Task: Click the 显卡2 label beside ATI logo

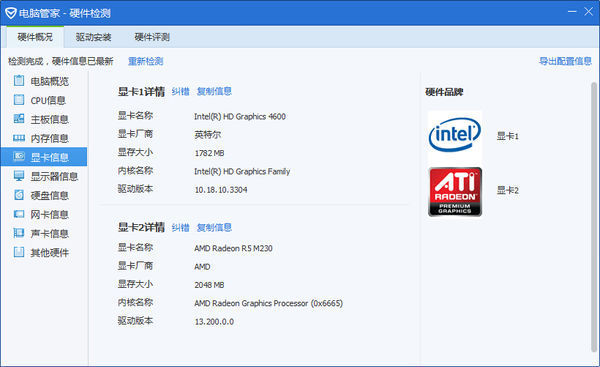Action: click(508, 190)
